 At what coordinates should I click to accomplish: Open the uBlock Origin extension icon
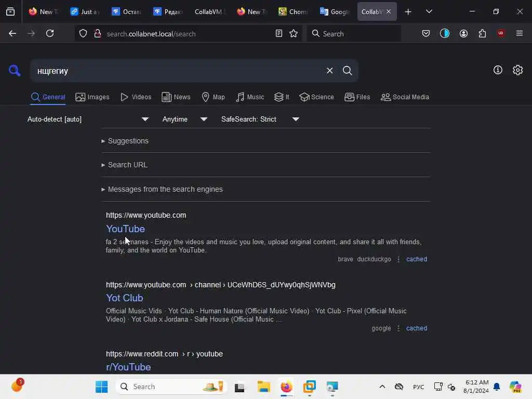(501, 33)
